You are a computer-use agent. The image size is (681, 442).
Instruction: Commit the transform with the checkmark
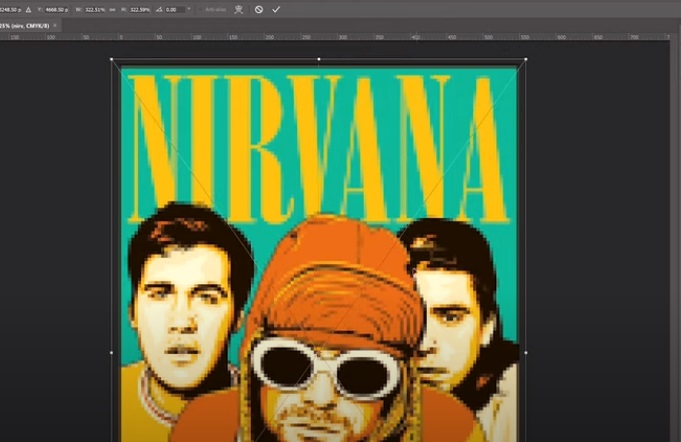(x=276, y=10)
